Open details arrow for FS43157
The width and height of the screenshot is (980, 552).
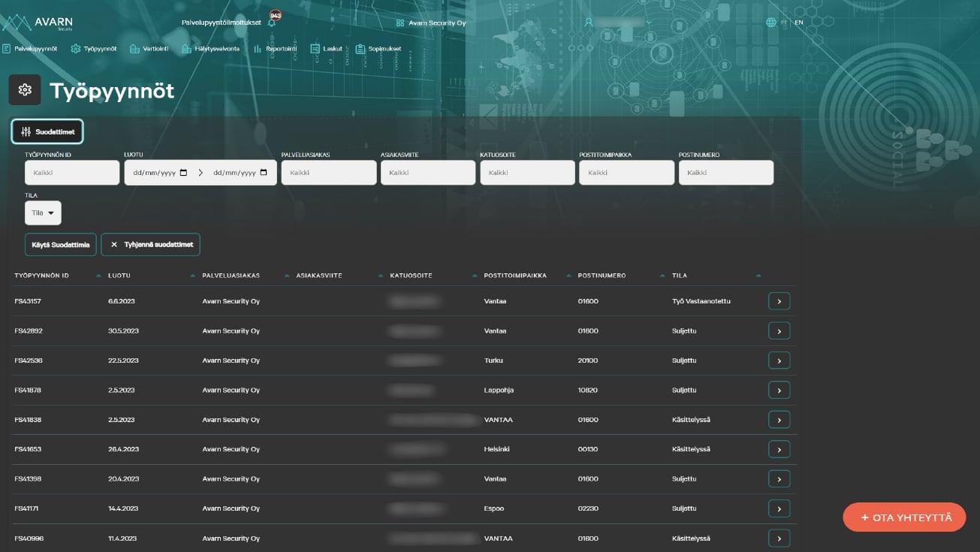779,301
